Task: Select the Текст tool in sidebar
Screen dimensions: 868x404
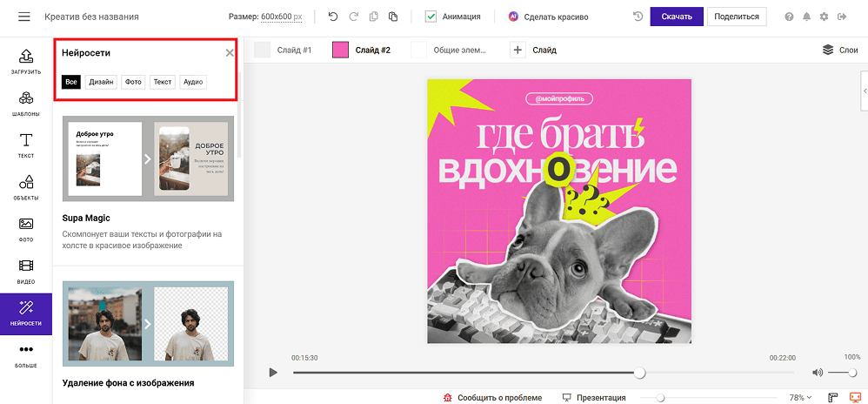Action: [x=26, y=145]
